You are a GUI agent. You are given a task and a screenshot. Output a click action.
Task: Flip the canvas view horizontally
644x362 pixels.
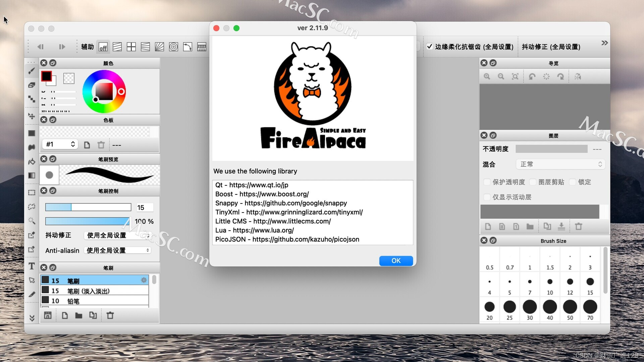tap(578, 76)
